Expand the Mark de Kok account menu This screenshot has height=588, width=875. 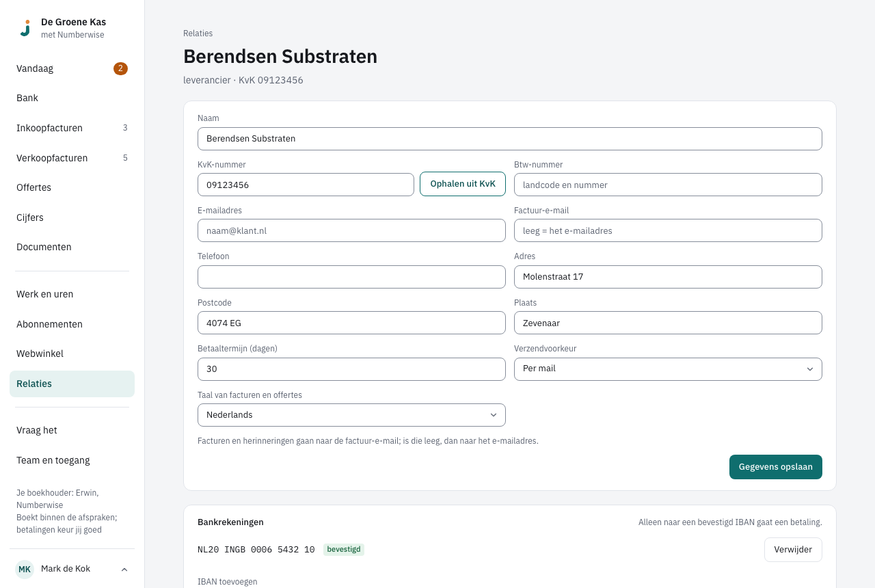click(72, 569)
